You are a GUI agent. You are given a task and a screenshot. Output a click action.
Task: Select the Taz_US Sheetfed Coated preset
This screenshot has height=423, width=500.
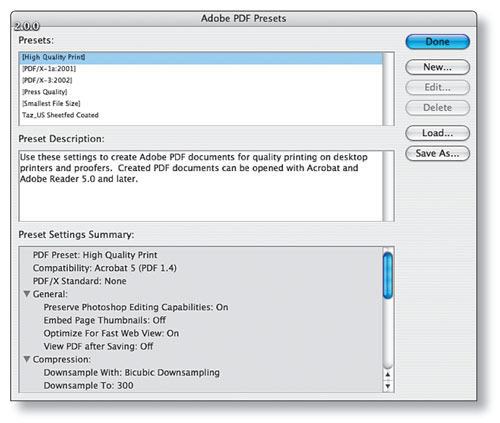coord(201,115)
